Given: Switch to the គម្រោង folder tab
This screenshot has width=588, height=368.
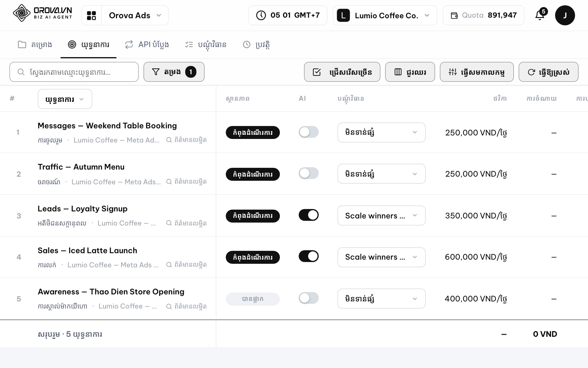Looking at the screenshot, I should click(x=35, y=45).
